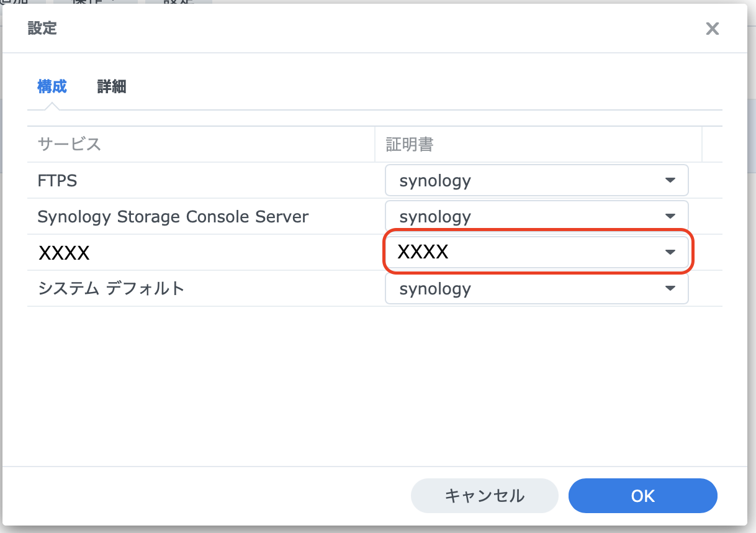The height and width of the screenshot is (533, 756).
Task: Switch to the 詳細 tab
Action: tap(112, 86)
